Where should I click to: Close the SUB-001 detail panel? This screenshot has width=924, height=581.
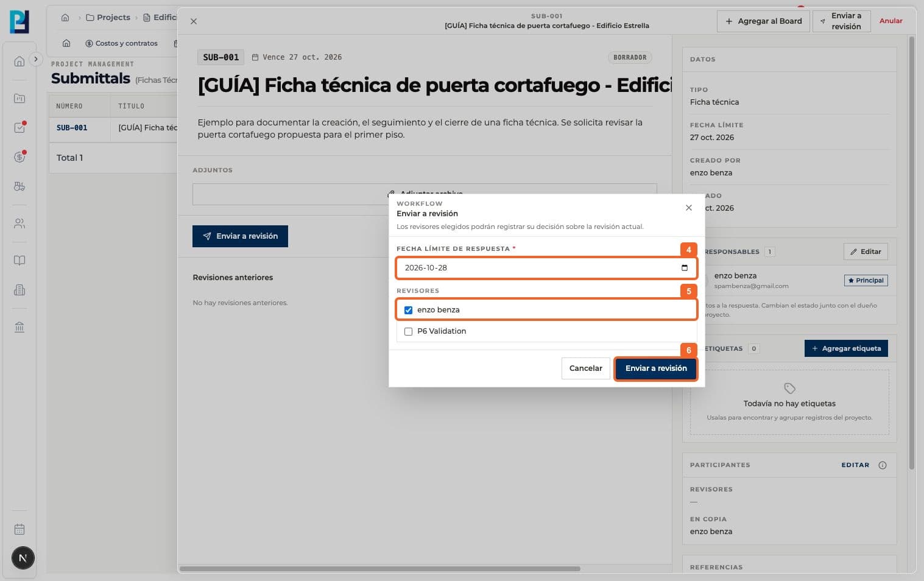tap(194, 21)
